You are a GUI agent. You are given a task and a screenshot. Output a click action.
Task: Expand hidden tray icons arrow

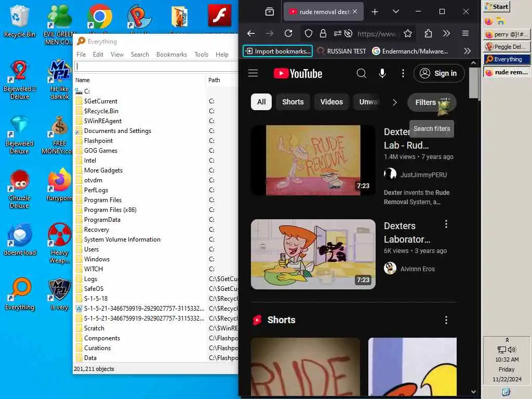click(507, 340)
